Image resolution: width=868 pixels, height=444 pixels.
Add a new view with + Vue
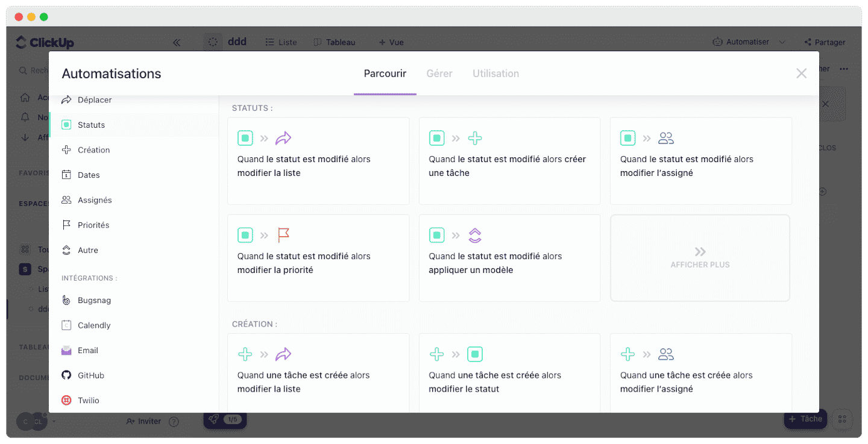point(391,42)
